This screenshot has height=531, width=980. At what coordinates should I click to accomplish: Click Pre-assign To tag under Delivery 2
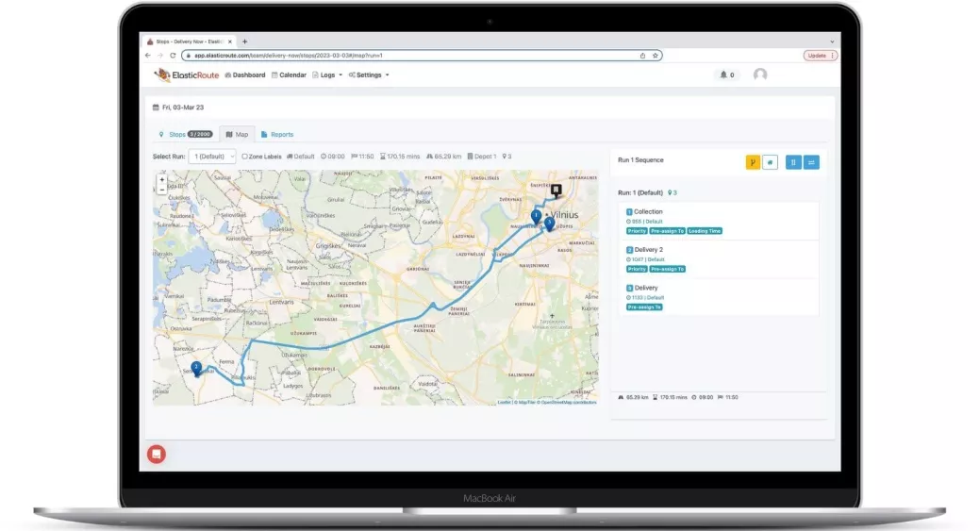(x=667, y=269)
